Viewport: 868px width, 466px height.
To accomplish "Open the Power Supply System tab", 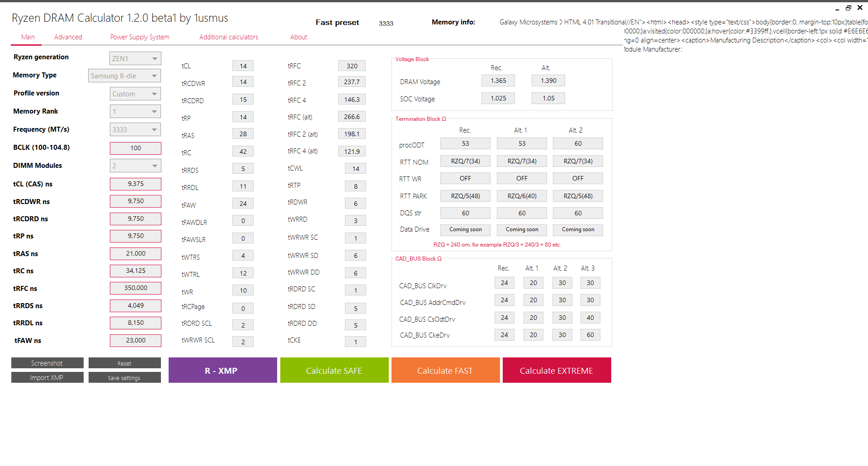I will coord(140,37).
